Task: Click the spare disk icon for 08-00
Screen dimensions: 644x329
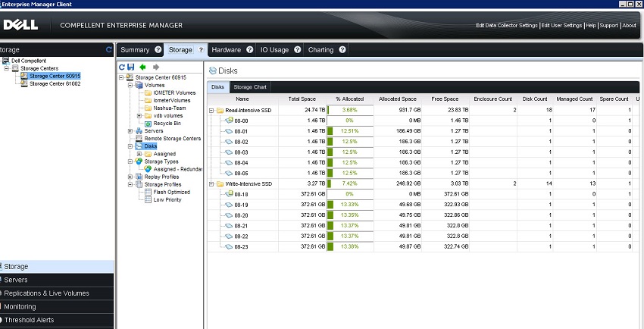Action: [229, 121]
